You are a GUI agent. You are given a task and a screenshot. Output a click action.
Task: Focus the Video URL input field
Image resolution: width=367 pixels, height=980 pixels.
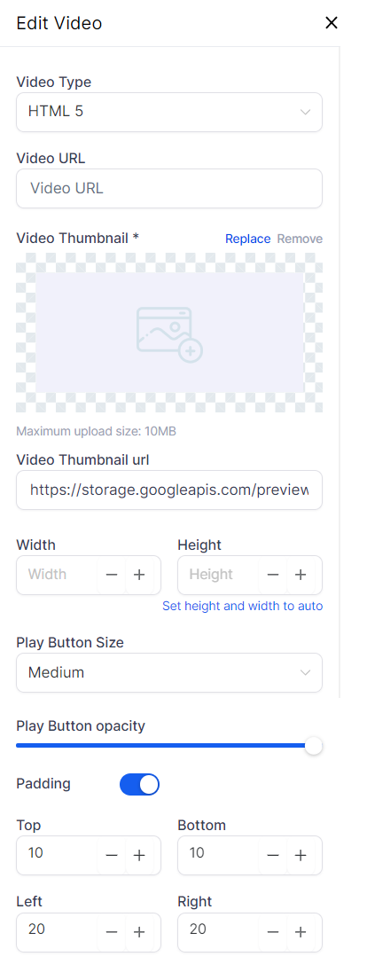169,188
